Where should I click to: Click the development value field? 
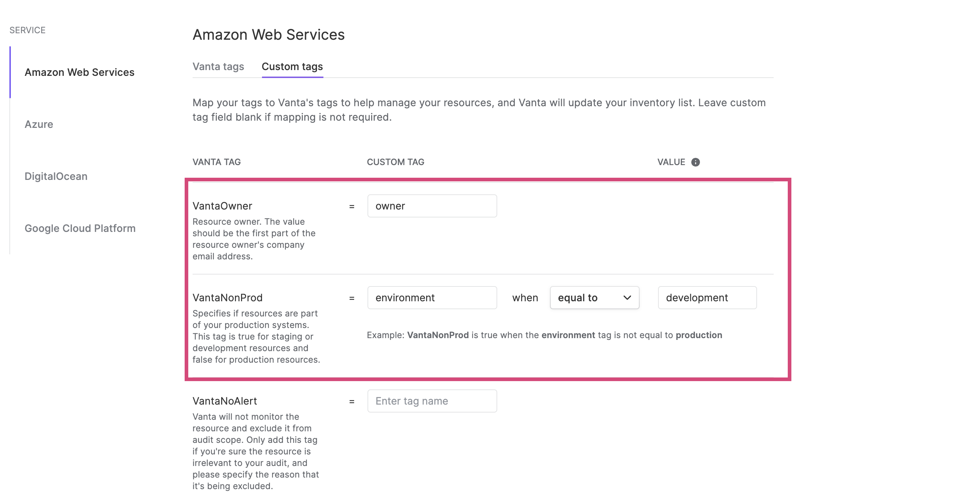(707, 297)
